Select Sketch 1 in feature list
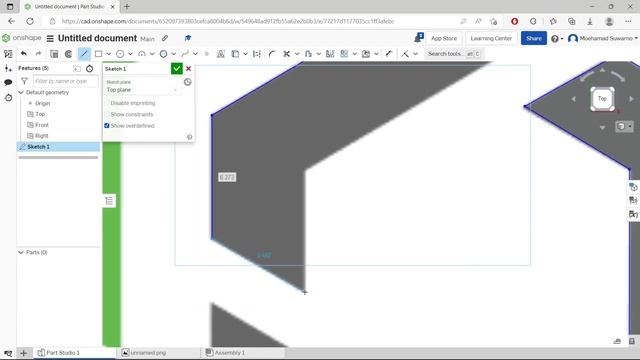 [x=58, y=147]
